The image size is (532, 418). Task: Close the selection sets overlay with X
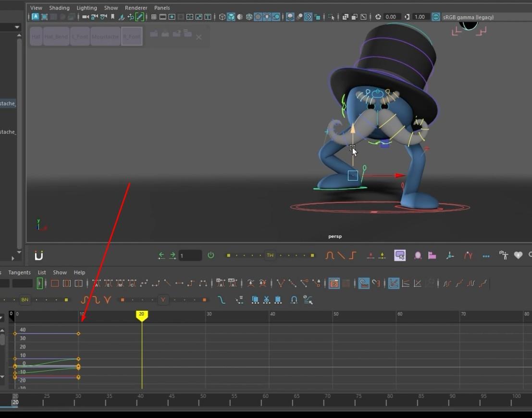pos(199,37)
